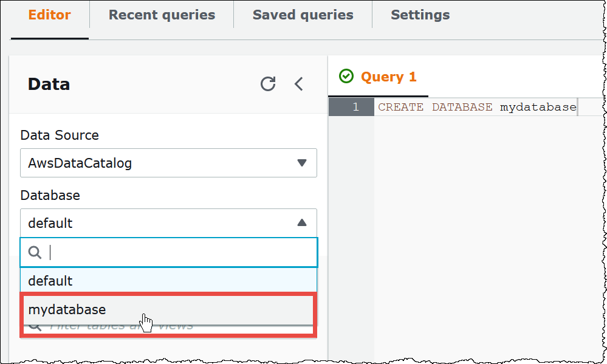607x364 pixels.
Task: Go to the Saved queries tab
Action: [x=303, y=15]
